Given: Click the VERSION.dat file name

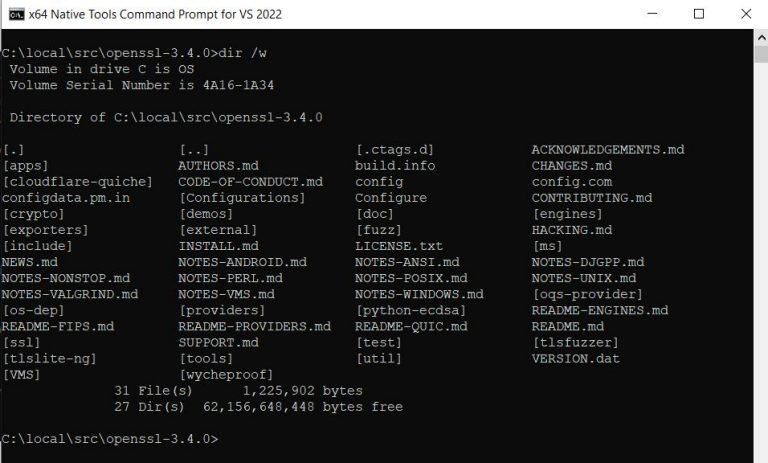Looking at the screenshot, I should pos(578,358).
